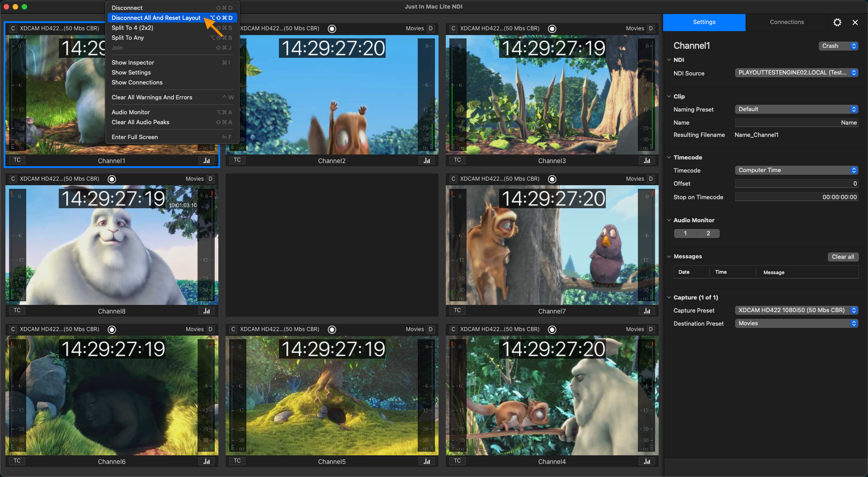Start recording on Channel4
The height and width of the screenshot is (477, 868).
pos(552,329)
